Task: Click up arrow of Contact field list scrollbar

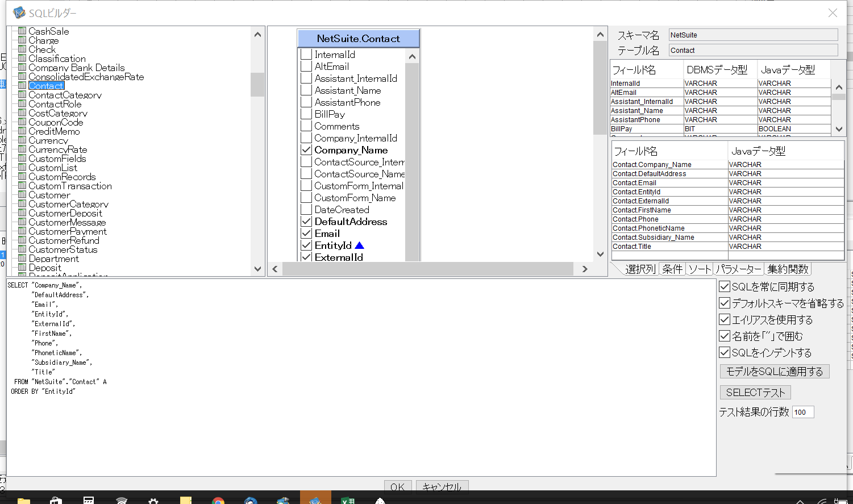Action: (412, 56)
